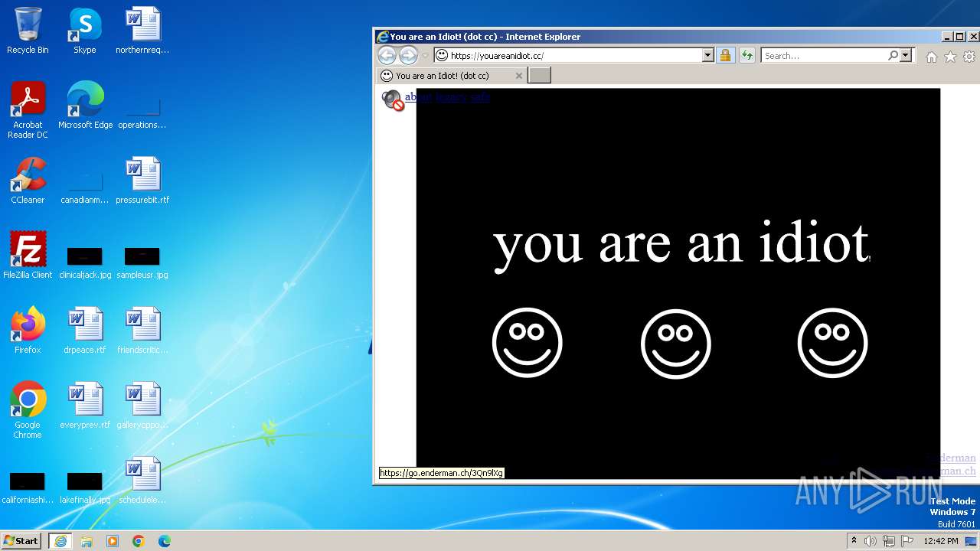Open the Tools gear icon
Viewport: 980px width, 551px height.
[969, 57]
